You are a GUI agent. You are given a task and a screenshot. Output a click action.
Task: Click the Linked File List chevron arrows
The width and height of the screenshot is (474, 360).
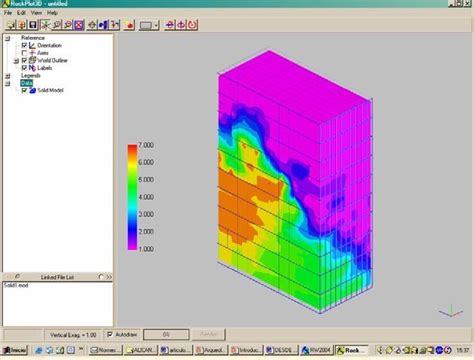109,277
